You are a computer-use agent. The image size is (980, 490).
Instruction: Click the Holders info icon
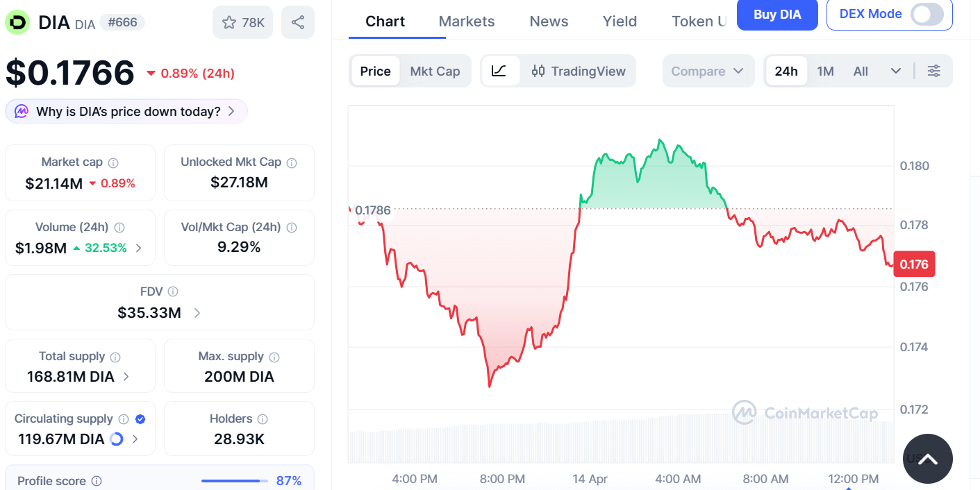(x=263, y=419)
